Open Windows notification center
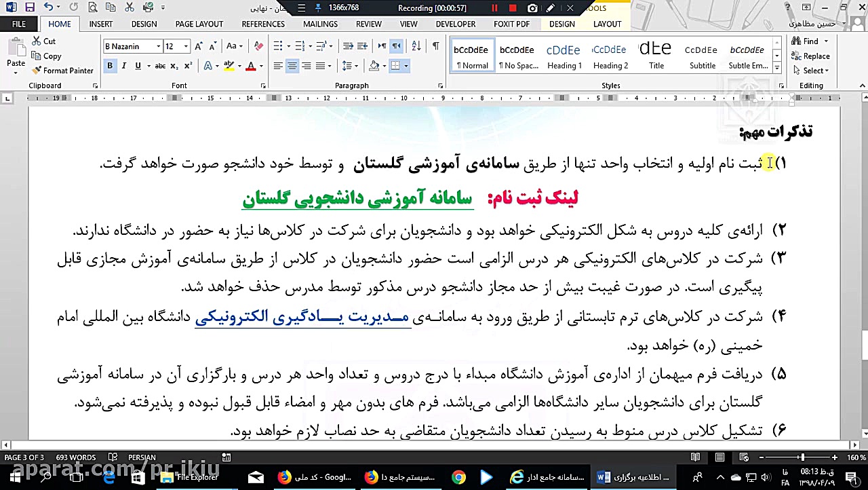 click(850, 477)
